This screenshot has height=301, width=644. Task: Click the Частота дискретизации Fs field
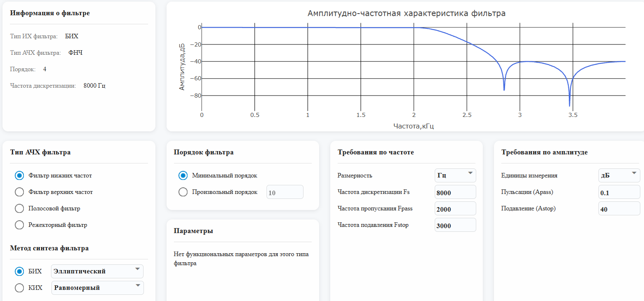[x=455, y=192]
